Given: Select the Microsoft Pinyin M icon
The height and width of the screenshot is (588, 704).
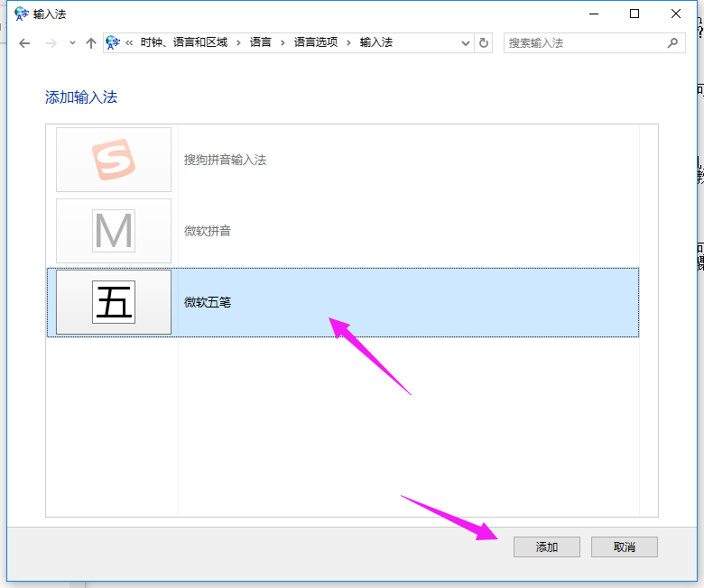Looking at the screenshot, I should [x=114, y=231].
